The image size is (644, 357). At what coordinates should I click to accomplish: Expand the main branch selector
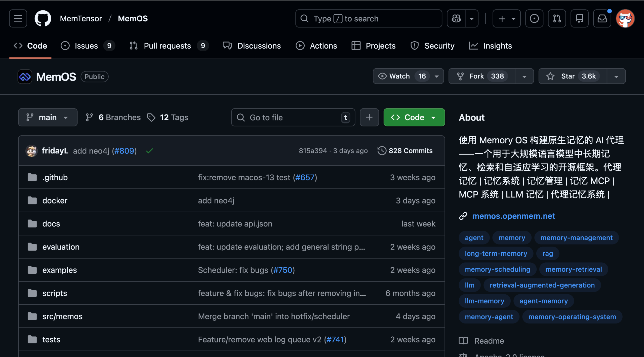[x=48, y=117]
